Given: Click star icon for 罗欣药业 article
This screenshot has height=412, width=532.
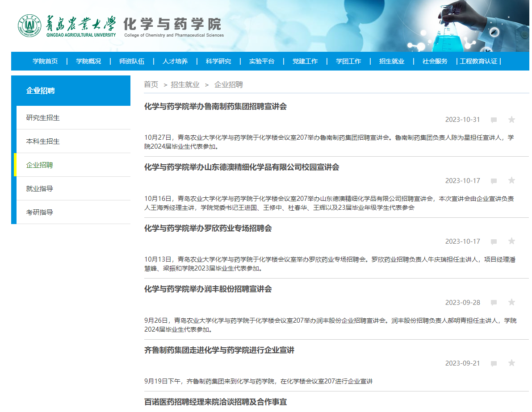Looking at the screenshot, I should click(511, 241).
